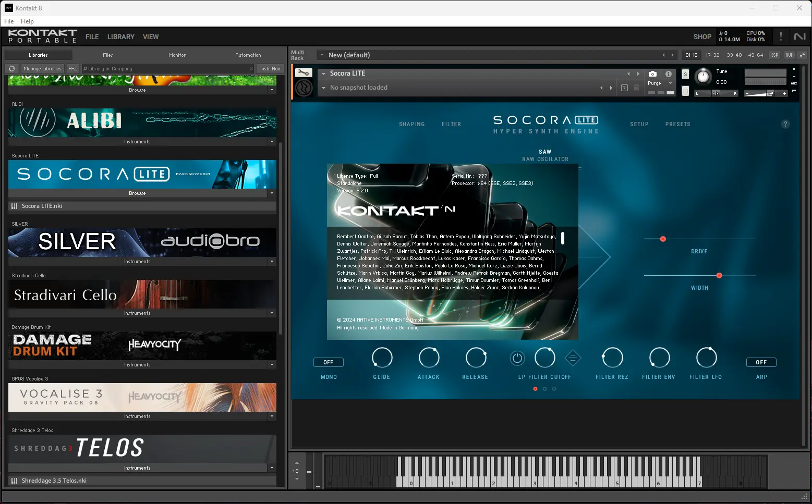This screenshot has width=812, height=504.
Task: Toggle Solo (S) on Socora LITE
Action: click(x=685, y=75)
